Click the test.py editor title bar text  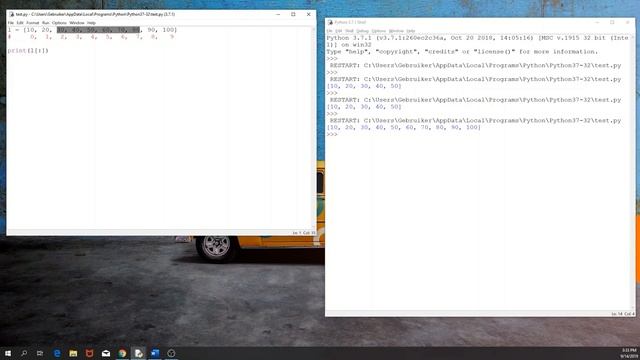pos(95,14)
